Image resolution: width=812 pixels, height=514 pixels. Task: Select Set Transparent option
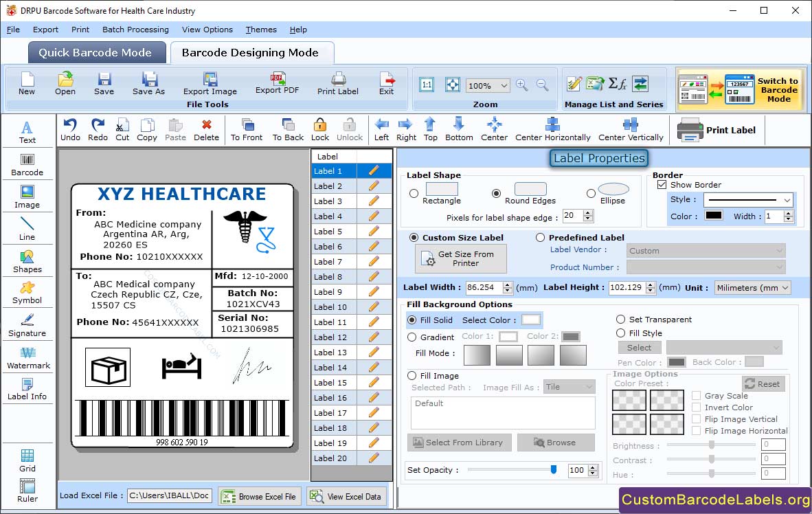tap(620, 319)
